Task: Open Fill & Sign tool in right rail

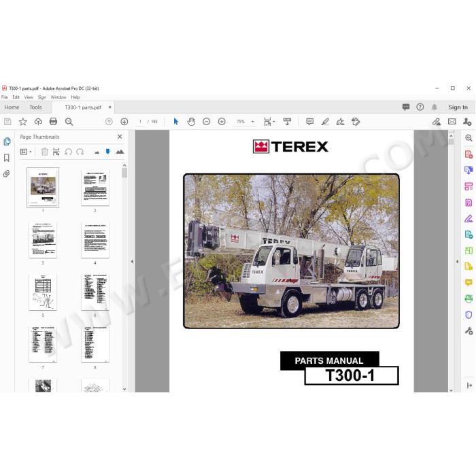Action: pyautogui.click(x=469, y=218)
